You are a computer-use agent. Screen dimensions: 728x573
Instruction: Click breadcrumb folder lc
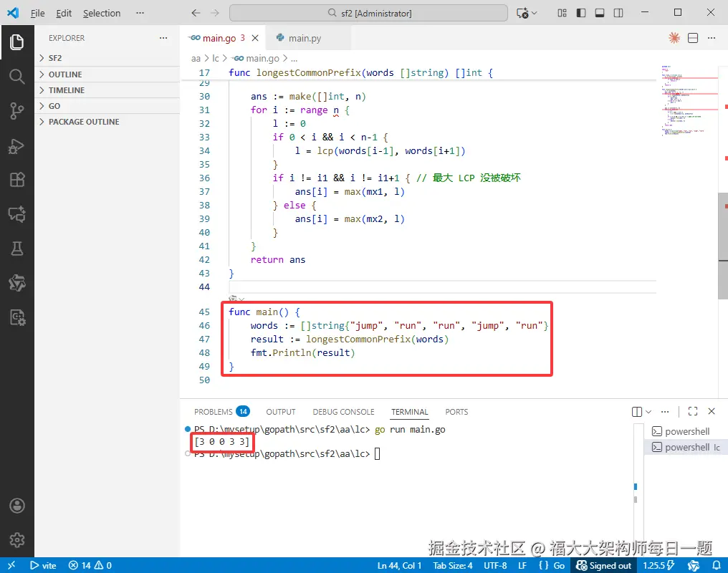pyautogui.click(x=216, y=59)
